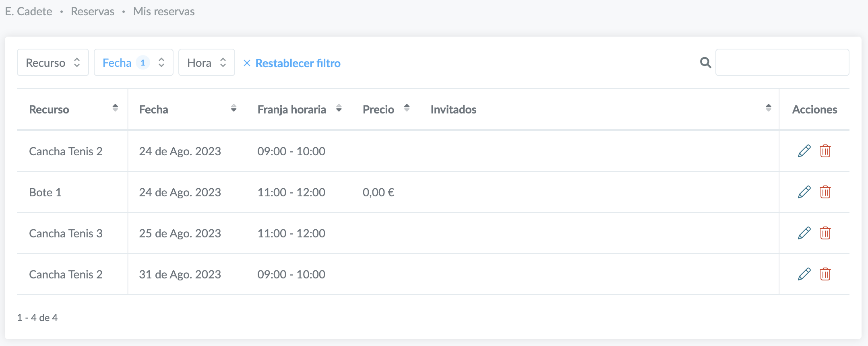Sort table by Recurso column

click(115, 108)
